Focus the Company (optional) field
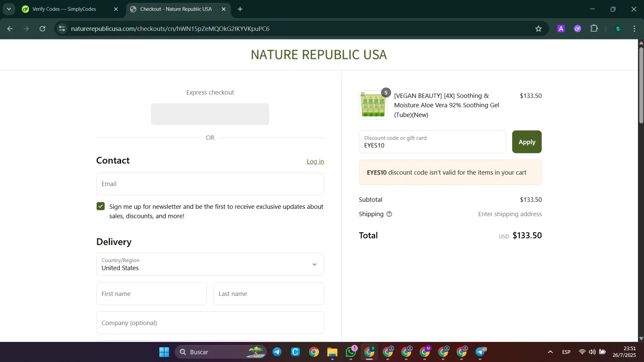The height and width of the screenshot is (362, 644). [210, 323]
